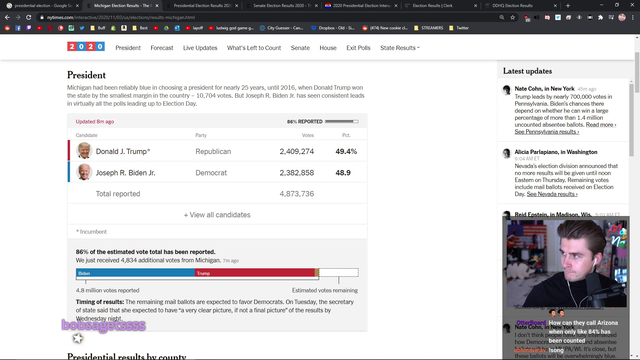Click Trump's vote count 2,409,274
The height and width of the screenshot is (360, 640).
click(x=297, y=151)
